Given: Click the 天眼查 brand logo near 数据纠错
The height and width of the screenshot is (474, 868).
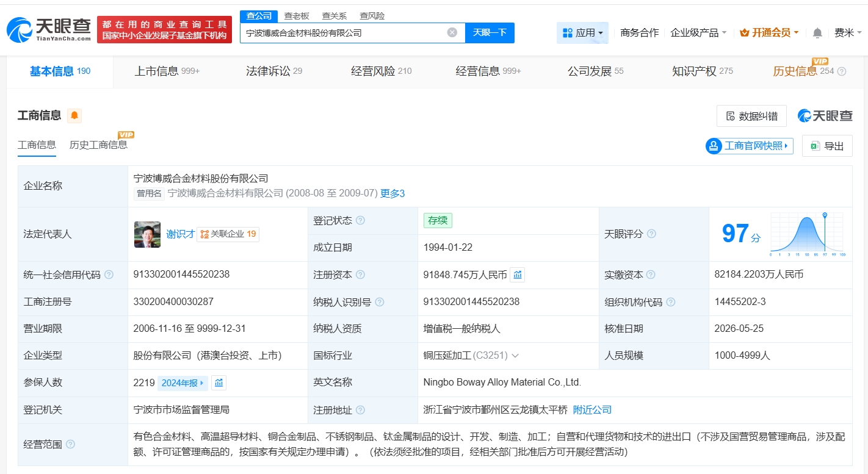Looking at the screenshot, I should [825, 115].
